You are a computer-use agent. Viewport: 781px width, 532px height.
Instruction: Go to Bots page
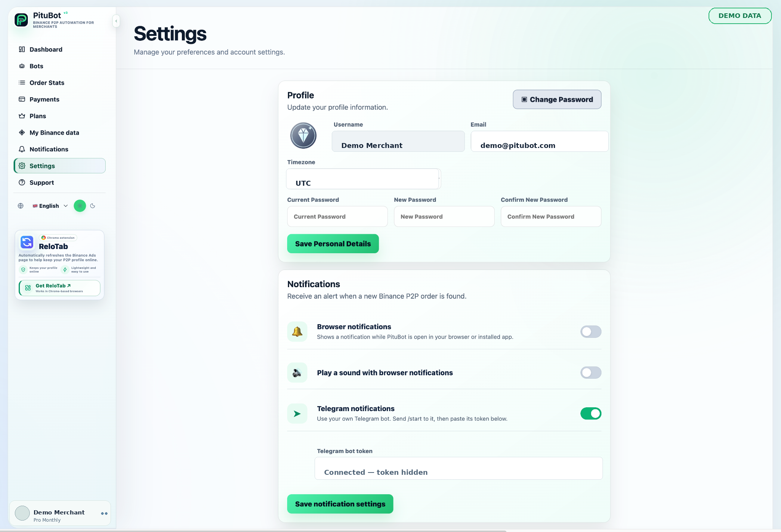(59, 66)
